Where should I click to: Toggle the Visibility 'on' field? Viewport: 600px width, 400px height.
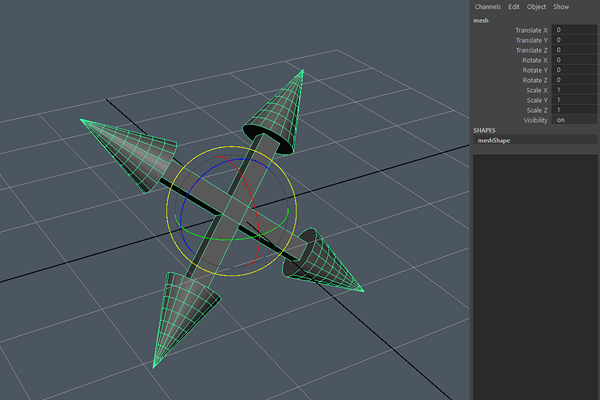click(x=575, y=120)
